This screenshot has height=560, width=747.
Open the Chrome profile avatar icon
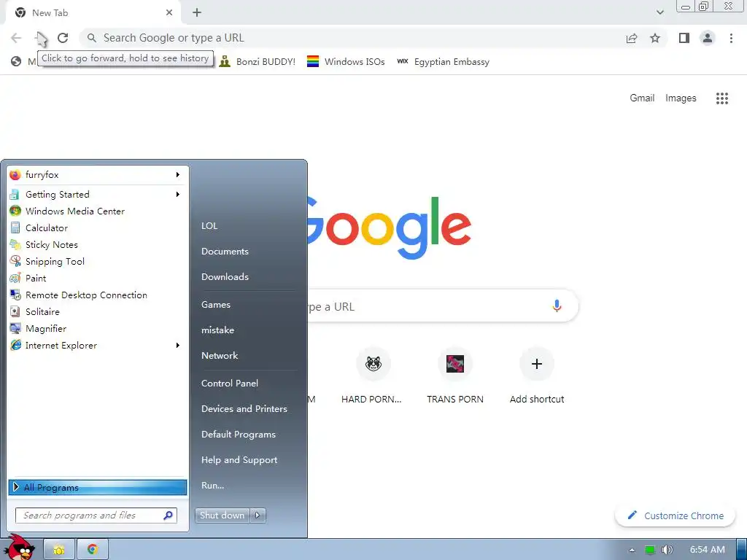708,38
